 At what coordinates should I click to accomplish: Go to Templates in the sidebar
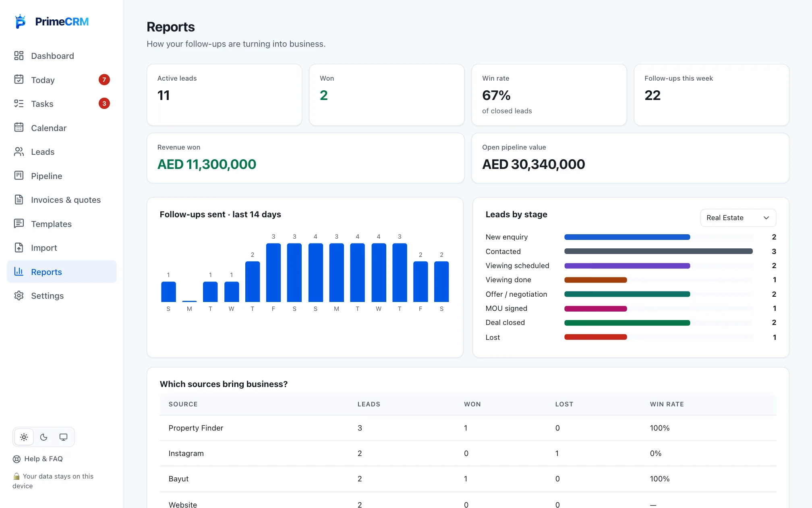(x=62, y=223)
